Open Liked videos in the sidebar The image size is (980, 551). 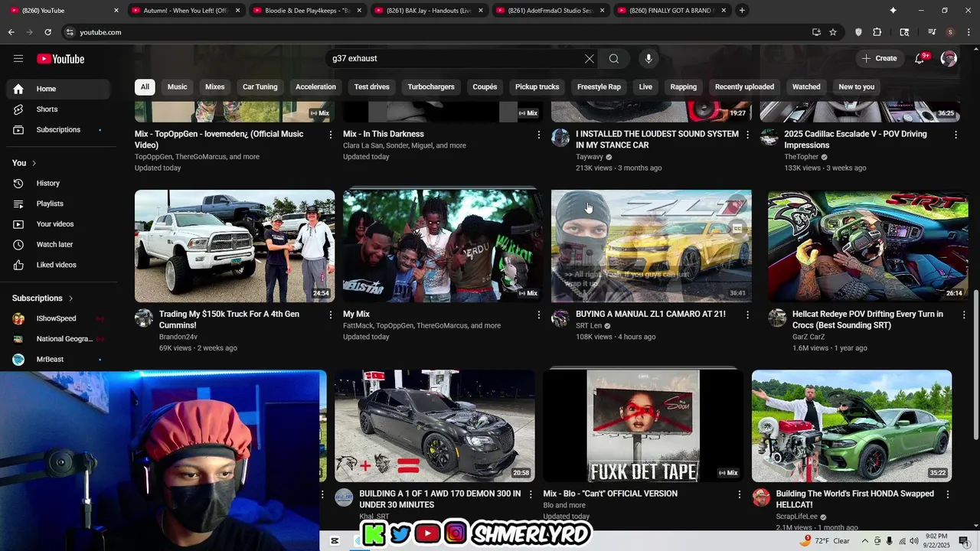[x=59, y=265]
